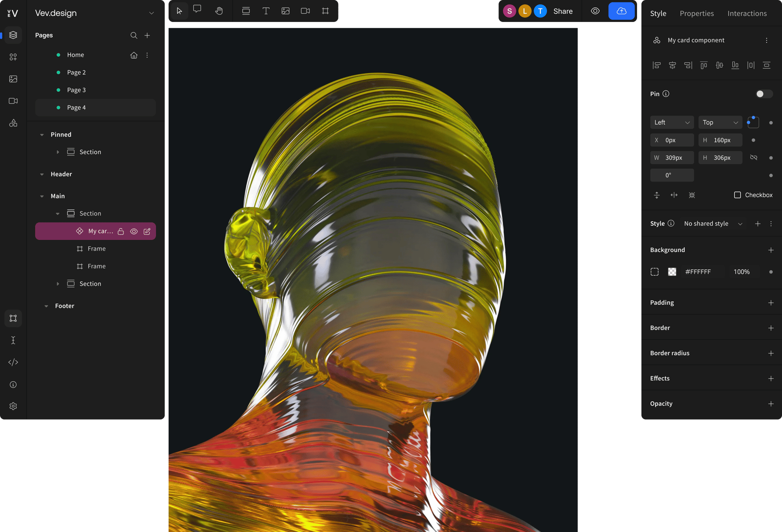Select the hand pan tool
Screen dimensions: 782x532
click(219, 11)
